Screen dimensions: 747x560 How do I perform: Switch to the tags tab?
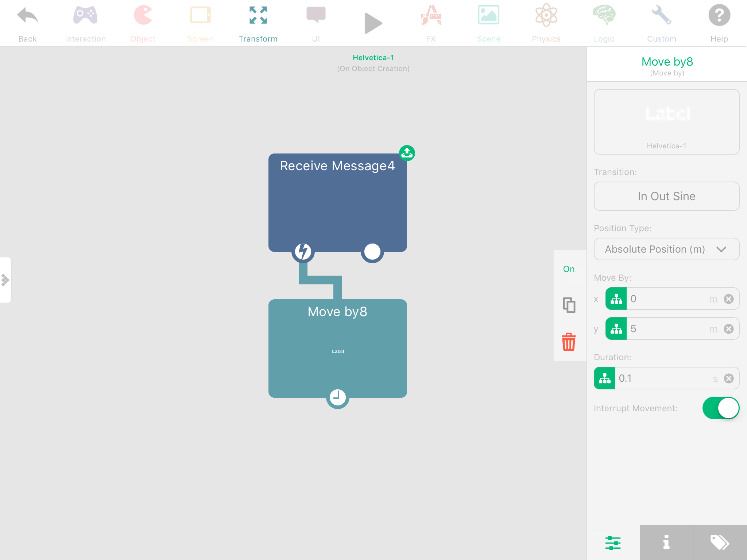tap(720, 542)
